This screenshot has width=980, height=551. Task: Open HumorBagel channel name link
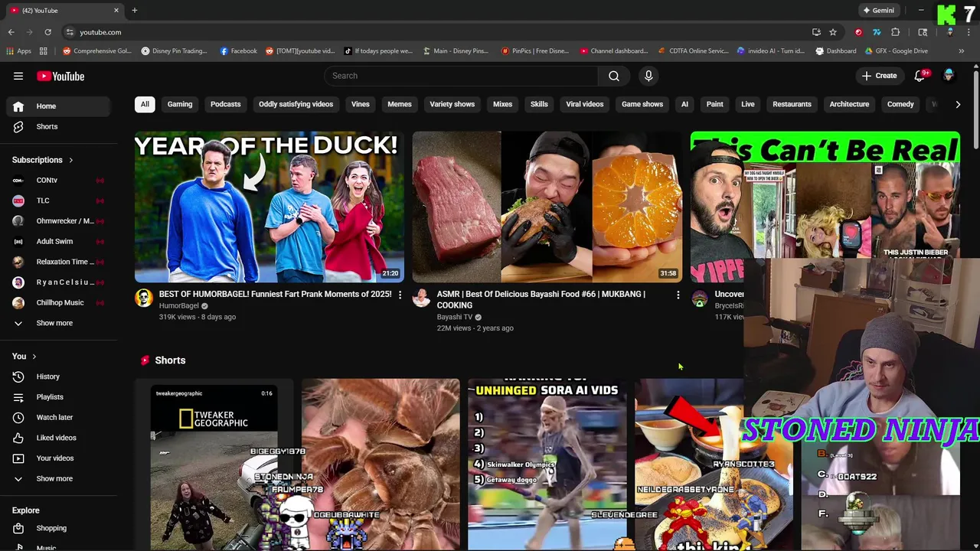[178, 306]
